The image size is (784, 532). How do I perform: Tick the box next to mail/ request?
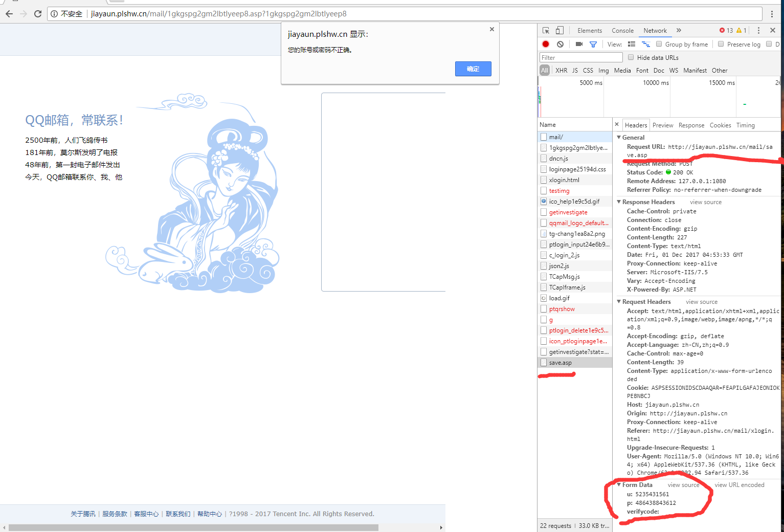pos(544,137)
